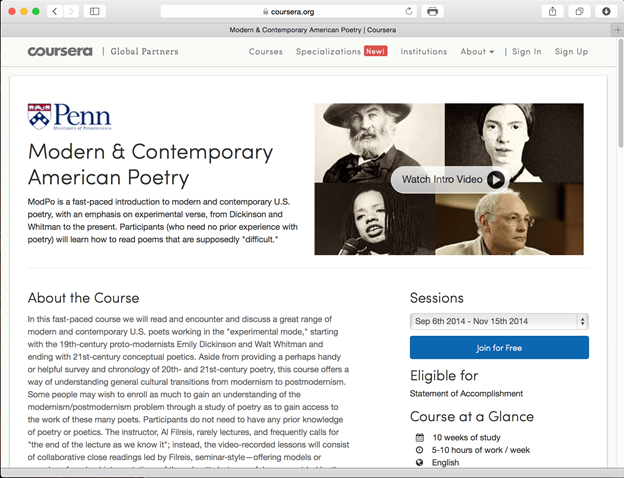
Task: Click Sign Up link
Action: (x=571, y=51)
